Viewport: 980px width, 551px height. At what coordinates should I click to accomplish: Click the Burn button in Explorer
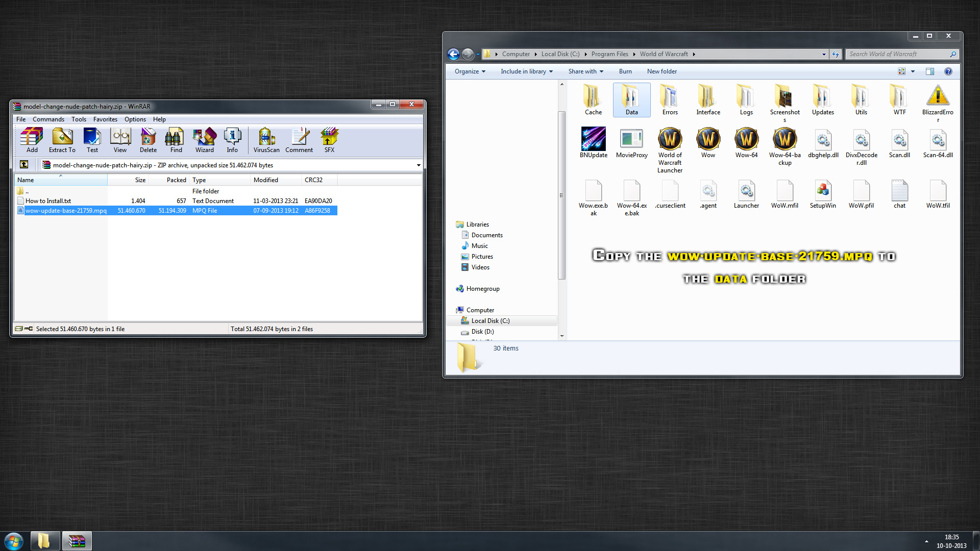tap(625, 71)
